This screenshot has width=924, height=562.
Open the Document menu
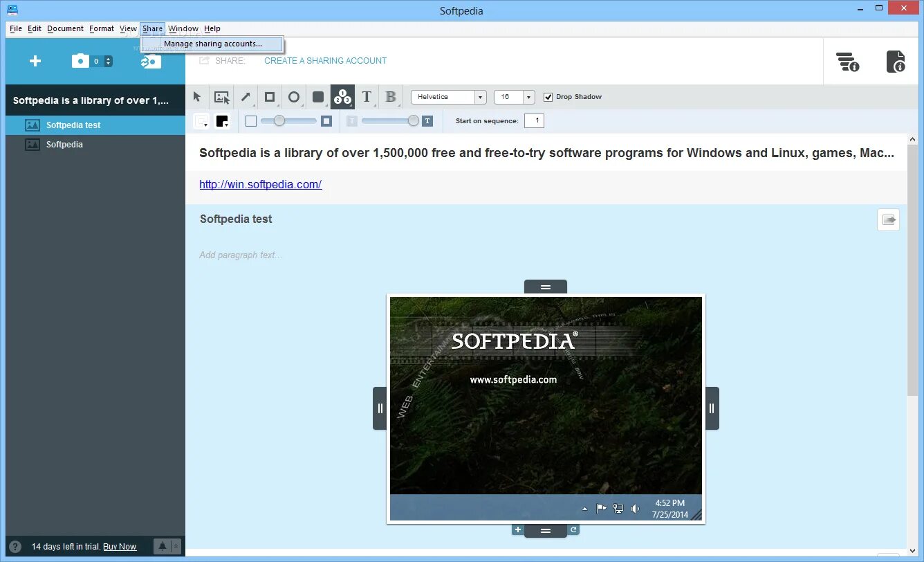coord(65,28)
